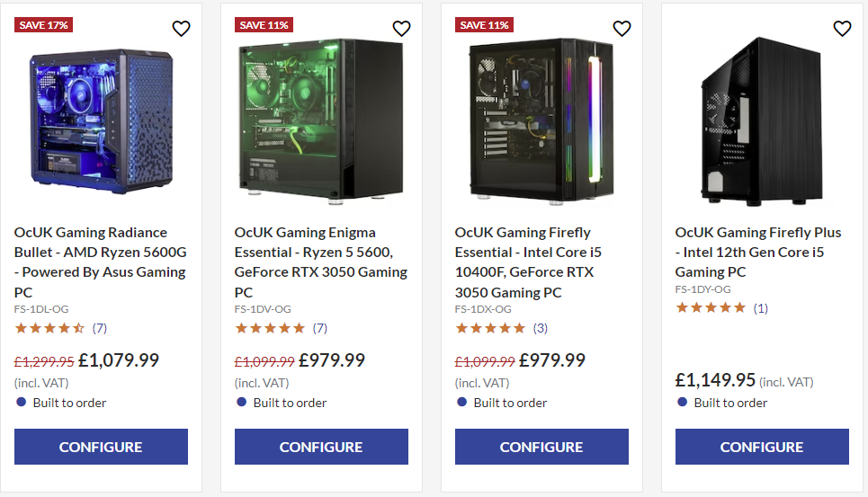Favorite the Radiance Bullet PC with heart icon
Image resolution: width=868 pixels, height=497 pixels.
coord(181,29)
